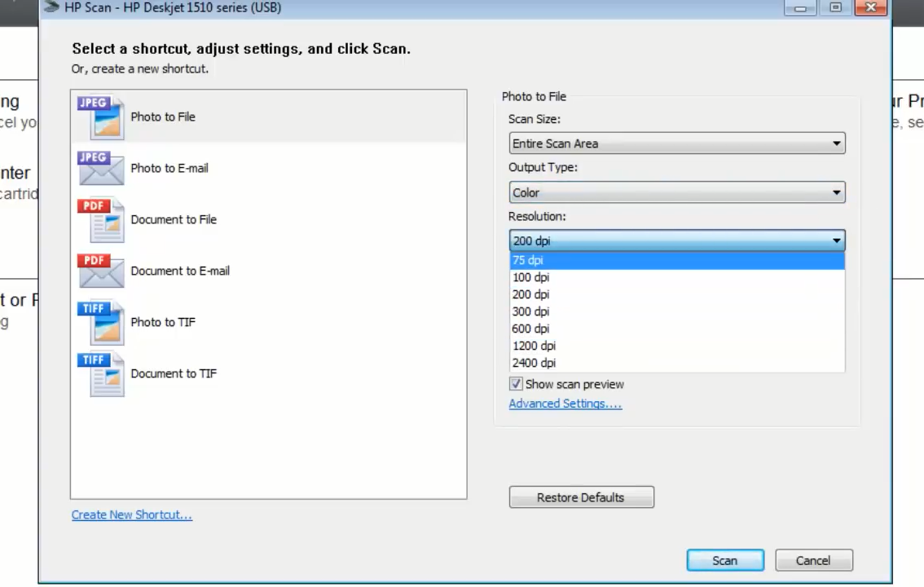This screenshot has width=924, height=587.
Task: Open the Create New Shortcut link
Action: pyautogui.click(x=131, y=514)
